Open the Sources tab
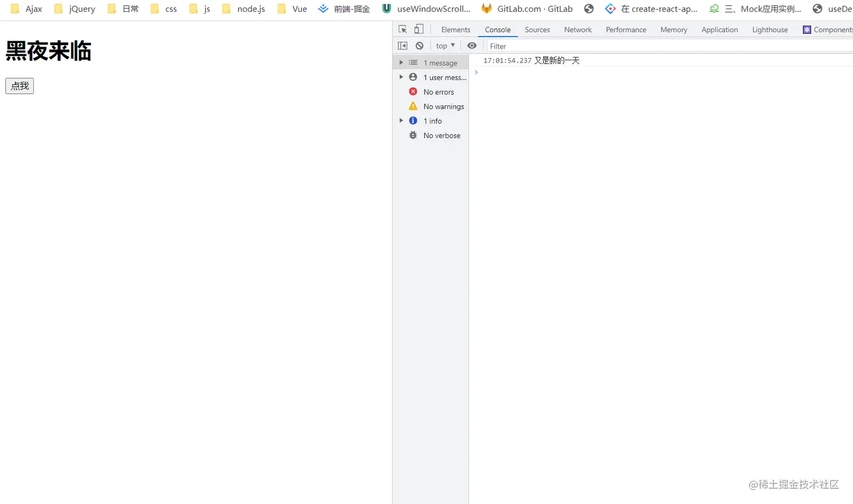This screenshot has width=853, height=504. [x=537, y=30]
